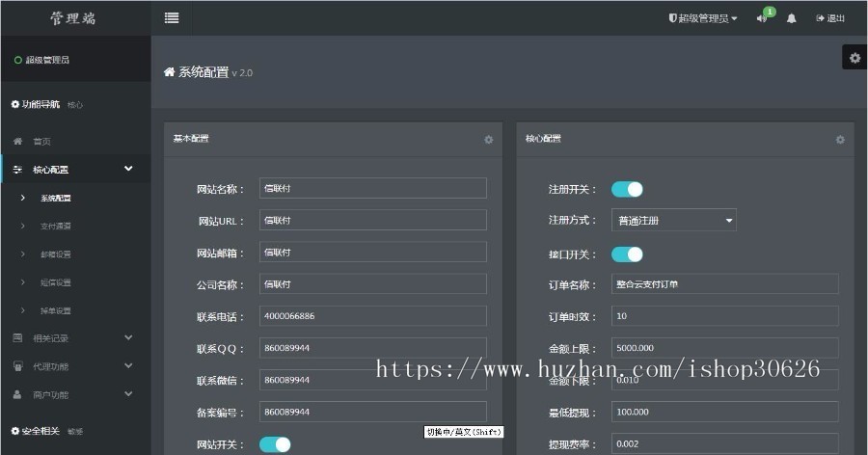Screen dimensions: 868x455
Task: Expand the 代理功能 sidebar section
Action: click(128, 366)
